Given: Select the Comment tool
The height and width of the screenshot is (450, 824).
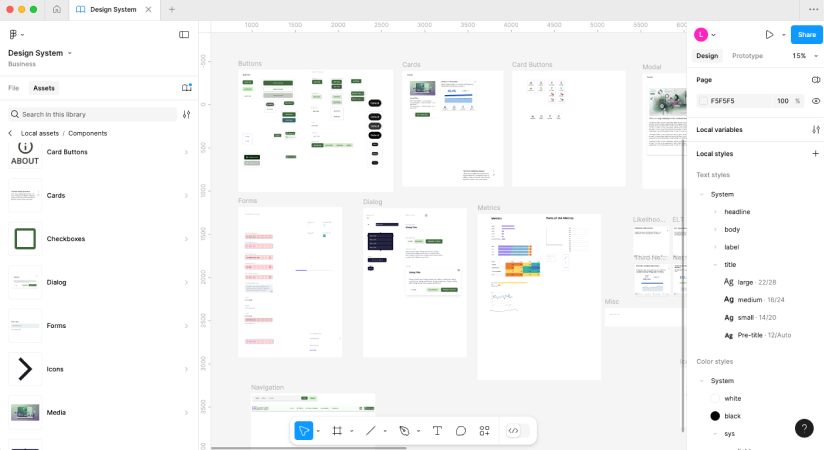Looking at the screenshot, I should pyautogui.click(x=461, y=431).
